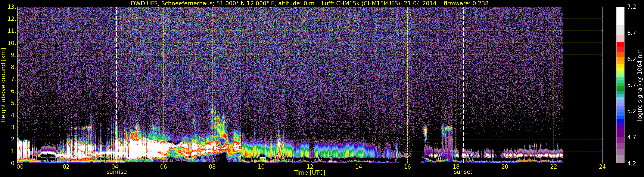Click the x-axis tick label "18"
Screen dimensions: 644x177
pos(456,167)
